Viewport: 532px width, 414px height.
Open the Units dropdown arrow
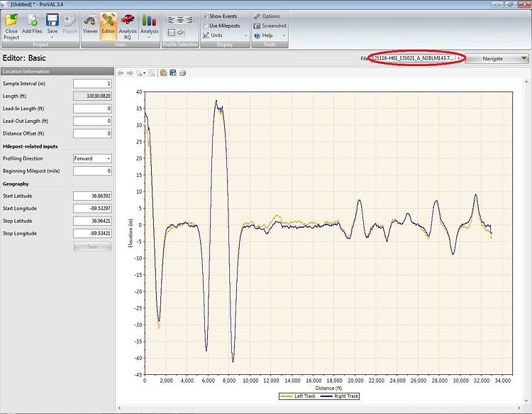[246, 36]
